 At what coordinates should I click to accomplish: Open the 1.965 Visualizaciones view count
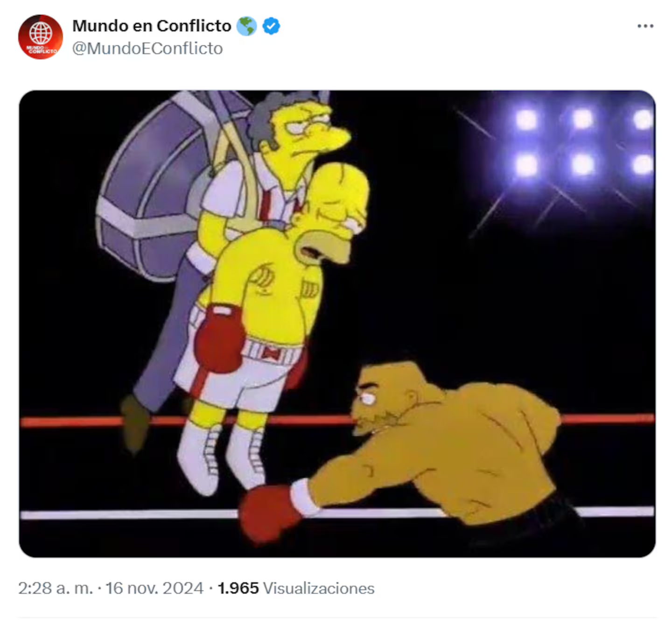click(x=296, y=588)
